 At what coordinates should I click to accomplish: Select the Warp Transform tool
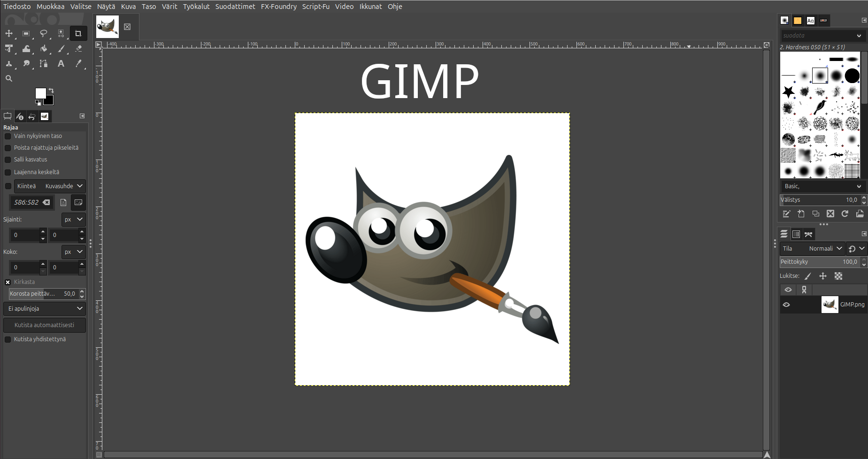(x=26, y=48)
